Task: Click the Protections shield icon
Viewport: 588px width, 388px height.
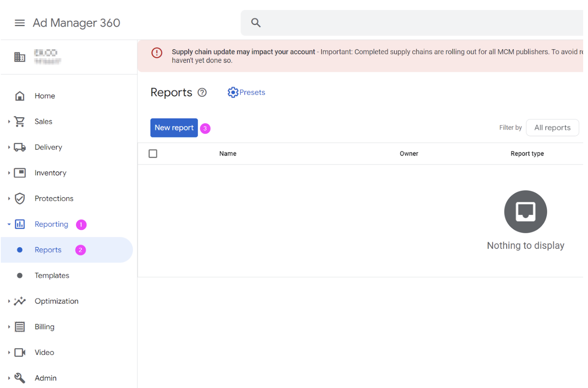Action: [x=19, y=198]
